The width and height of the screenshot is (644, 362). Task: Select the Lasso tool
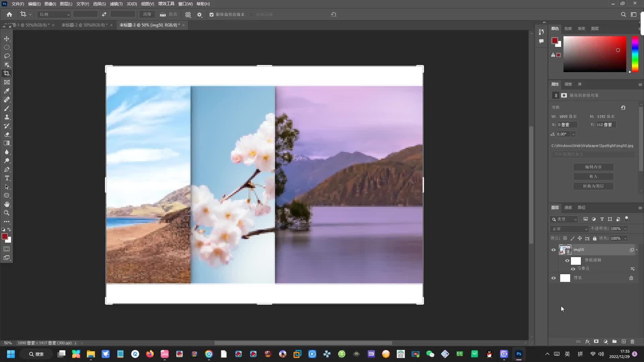(x=7, y=56)
